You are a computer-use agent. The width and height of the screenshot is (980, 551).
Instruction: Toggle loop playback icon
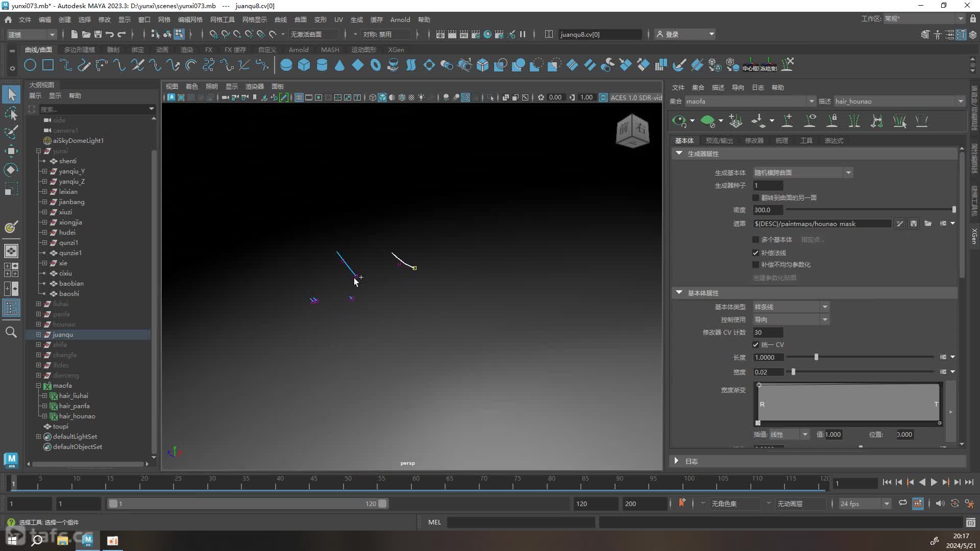click(903, 503)
